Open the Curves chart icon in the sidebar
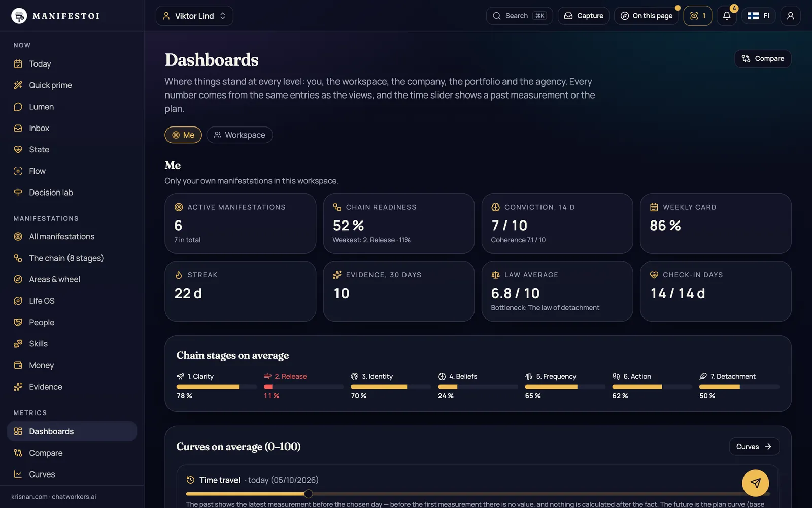The image size is (812, 508). (18, 474)
